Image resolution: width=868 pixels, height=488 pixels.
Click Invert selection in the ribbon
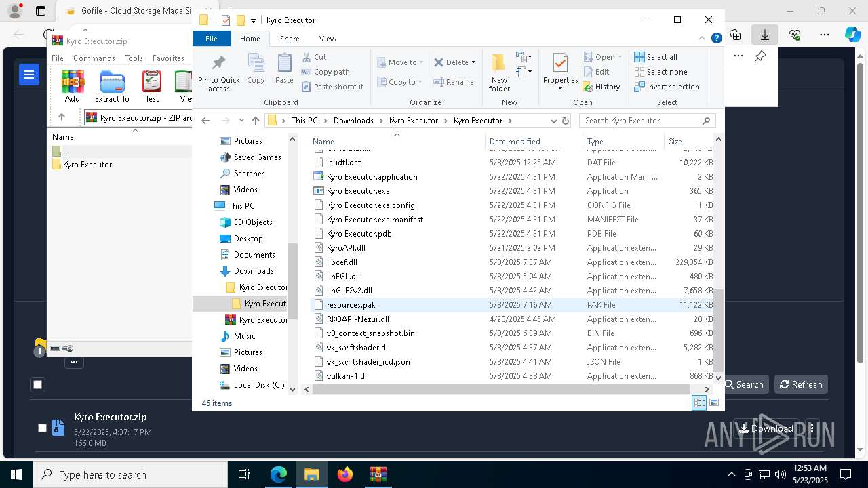click(x=667, y=87)
